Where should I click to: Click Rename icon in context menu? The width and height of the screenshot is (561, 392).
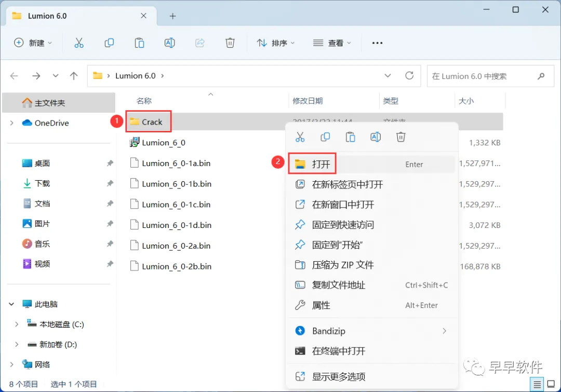pos(376,137)
